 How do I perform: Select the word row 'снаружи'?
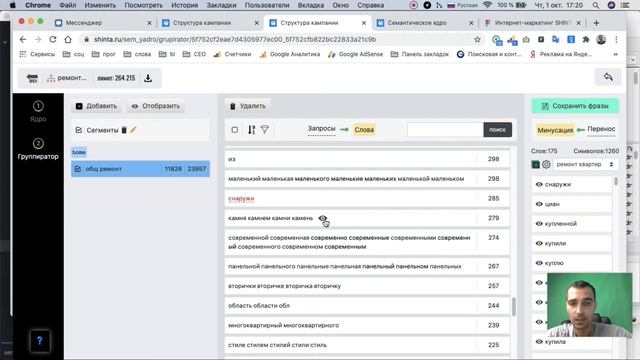tap(367, 198)
